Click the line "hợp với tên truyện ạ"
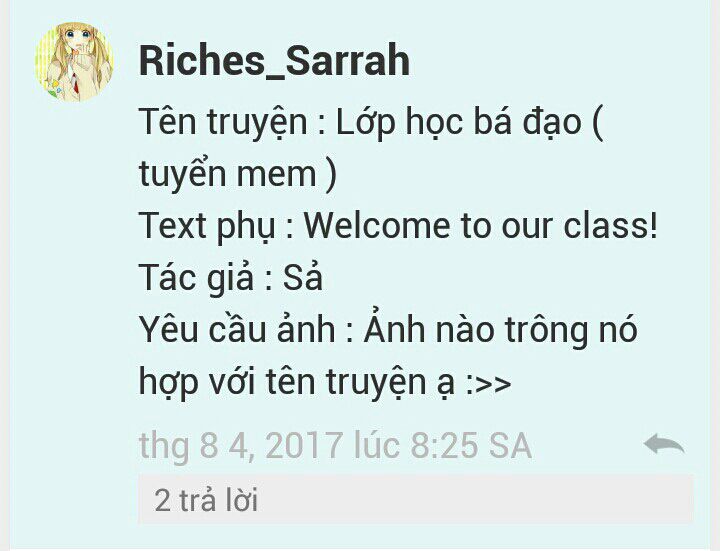Screen dimensions: 720x551 point(297,382)
